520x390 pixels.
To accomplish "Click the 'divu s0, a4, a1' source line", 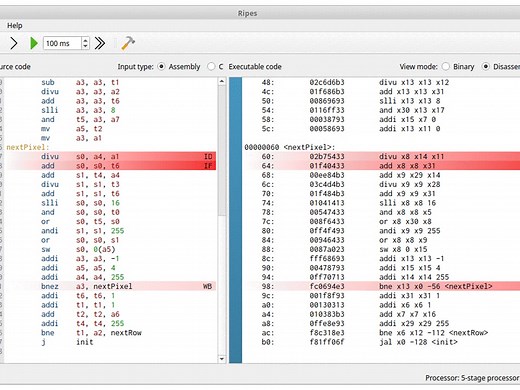I will tap(111, 157).
